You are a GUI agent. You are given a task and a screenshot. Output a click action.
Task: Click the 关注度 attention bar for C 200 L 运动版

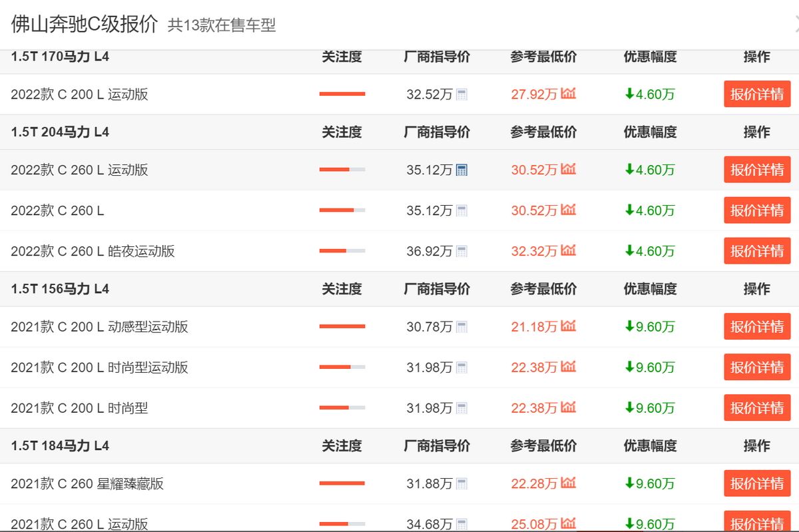[342, 94]
